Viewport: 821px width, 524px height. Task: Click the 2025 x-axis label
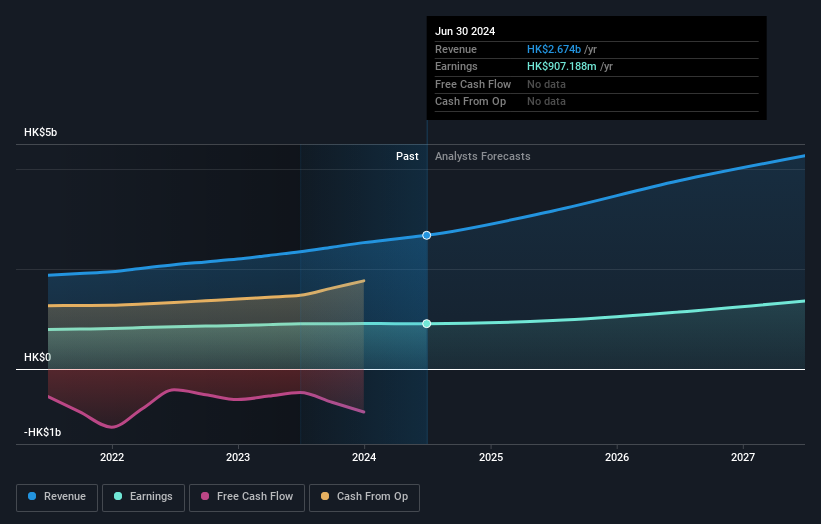(x=491, y=458)
